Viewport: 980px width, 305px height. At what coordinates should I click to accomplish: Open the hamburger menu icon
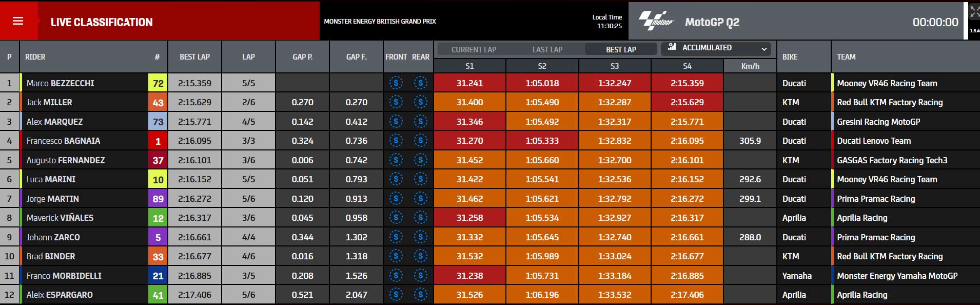pos(18,21)
